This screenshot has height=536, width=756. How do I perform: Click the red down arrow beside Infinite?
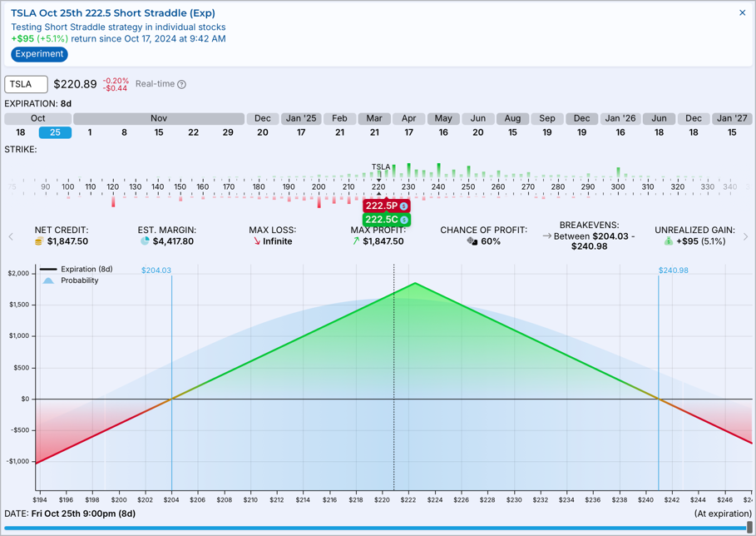coord(257,241)
